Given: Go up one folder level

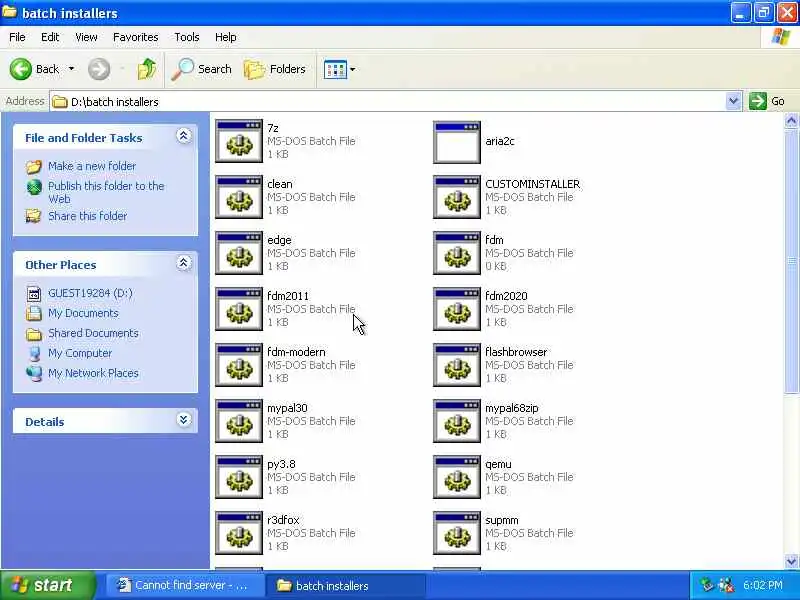Looking at the screenshot, I should click(147, 69).
